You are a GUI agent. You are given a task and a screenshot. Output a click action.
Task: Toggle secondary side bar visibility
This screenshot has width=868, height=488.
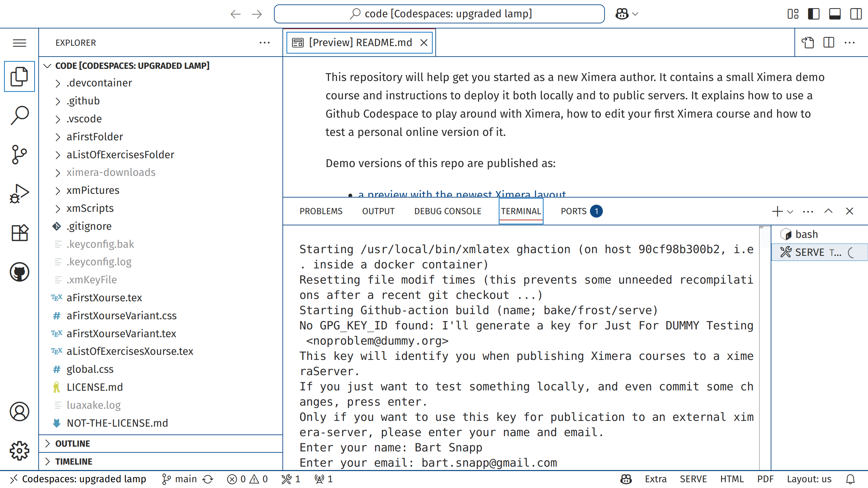[856, 14]
